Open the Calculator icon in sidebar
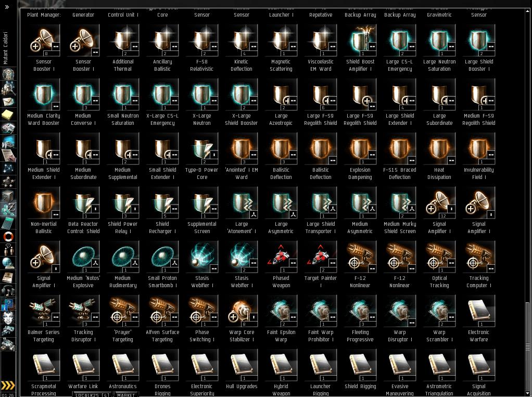 (x=8, y=222)
